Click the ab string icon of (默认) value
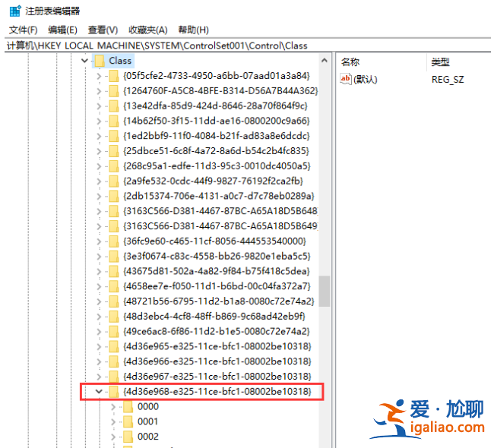 click(346, 79)
